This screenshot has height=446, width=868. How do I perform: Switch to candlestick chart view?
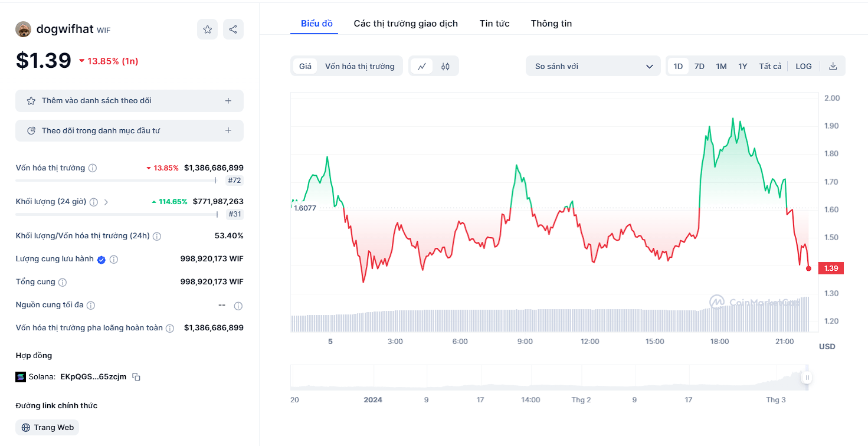(x=445, y=66)
